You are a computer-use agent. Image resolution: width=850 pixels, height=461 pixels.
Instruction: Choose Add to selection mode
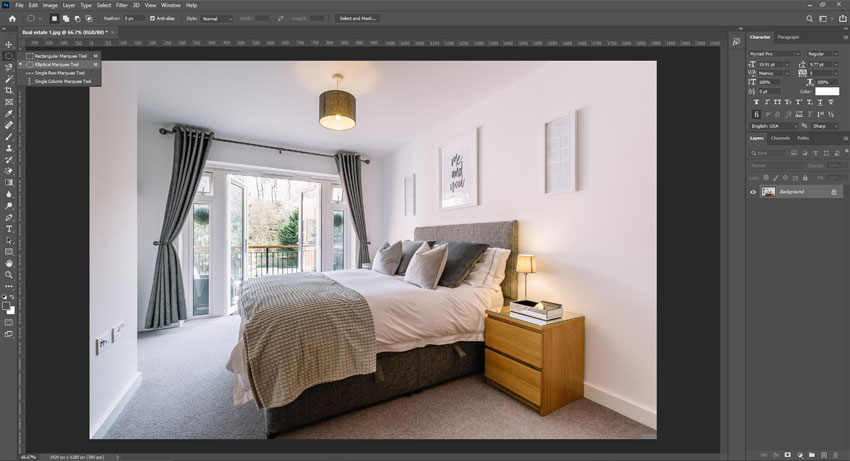click(66, 18)
